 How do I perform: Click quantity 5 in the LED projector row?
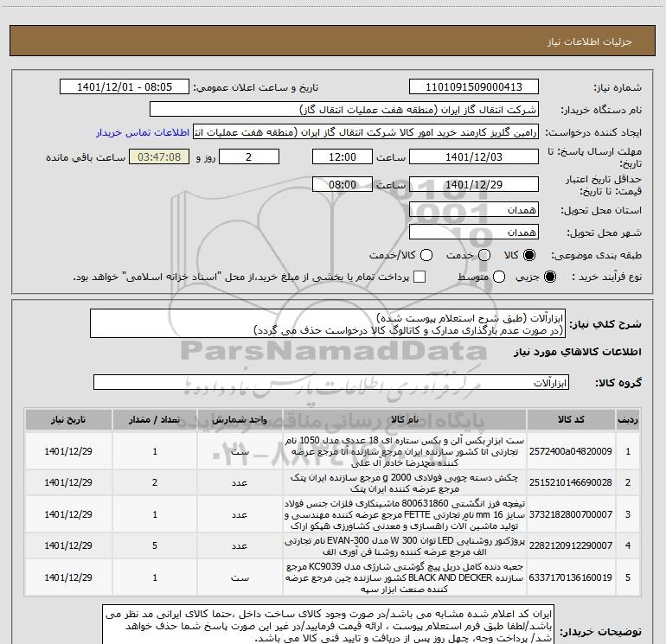pos(155,546)
